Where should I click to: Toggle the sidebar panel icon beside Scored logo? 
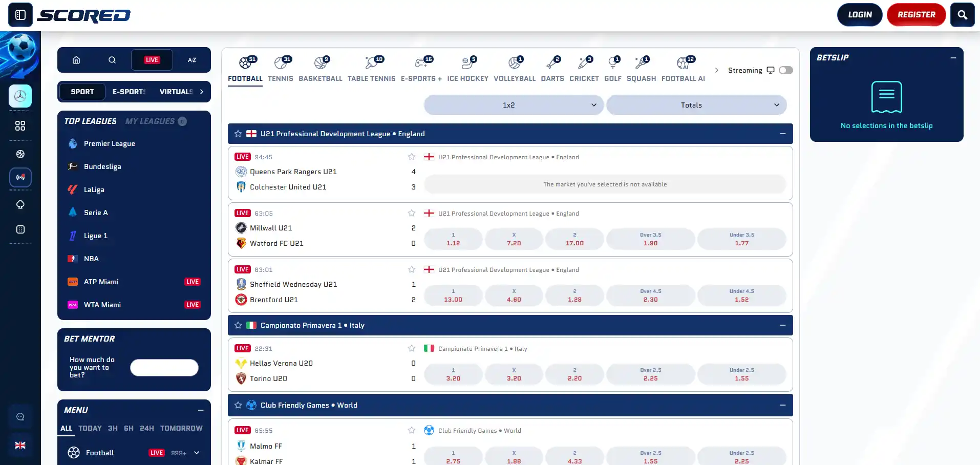coord(20,15)
